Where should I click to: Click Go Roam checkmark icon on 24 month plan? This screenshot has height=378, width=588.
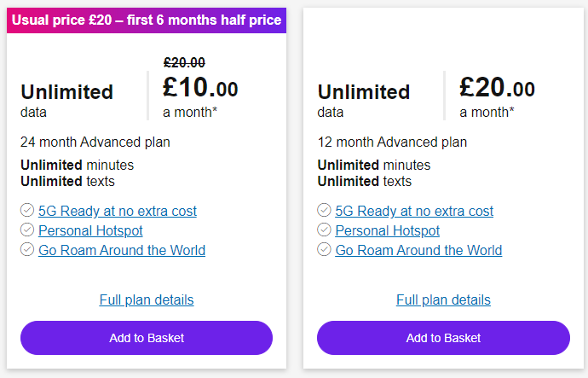click(x=27, y=249)
